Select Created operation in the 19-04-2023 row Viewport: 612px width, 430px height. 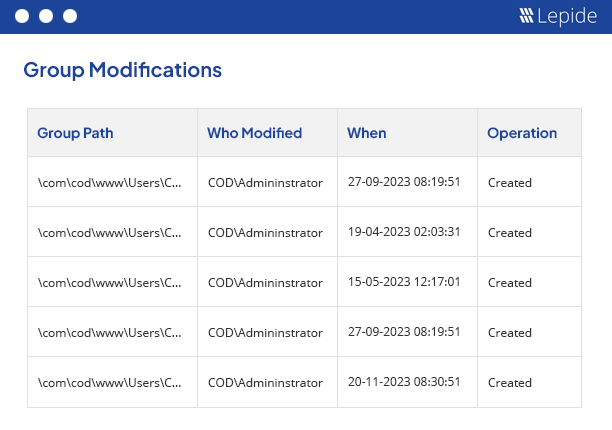pyautogui.click(x=510, y=232)
